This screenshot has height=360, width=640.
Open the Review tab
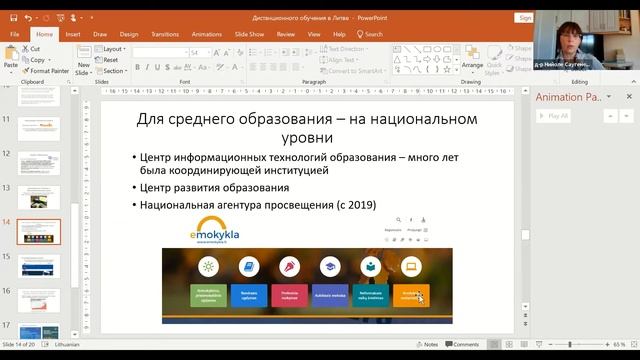(x=286, y=34)
